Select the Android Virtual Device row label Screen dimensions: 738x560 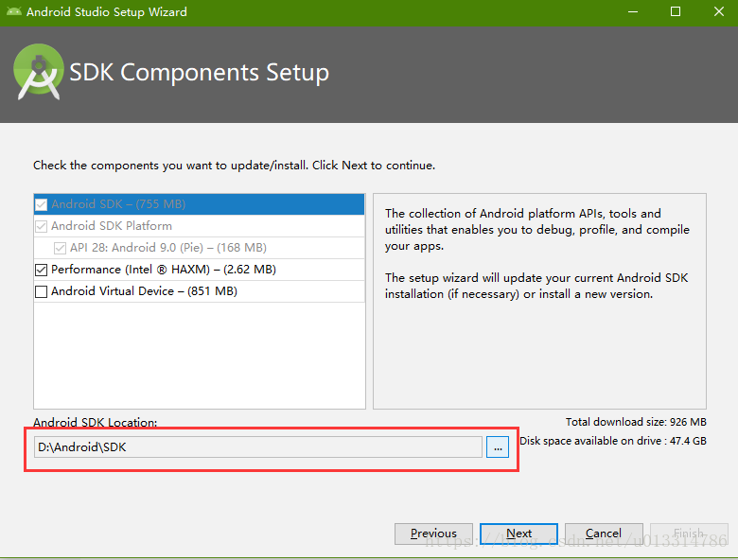pos(144,291)
